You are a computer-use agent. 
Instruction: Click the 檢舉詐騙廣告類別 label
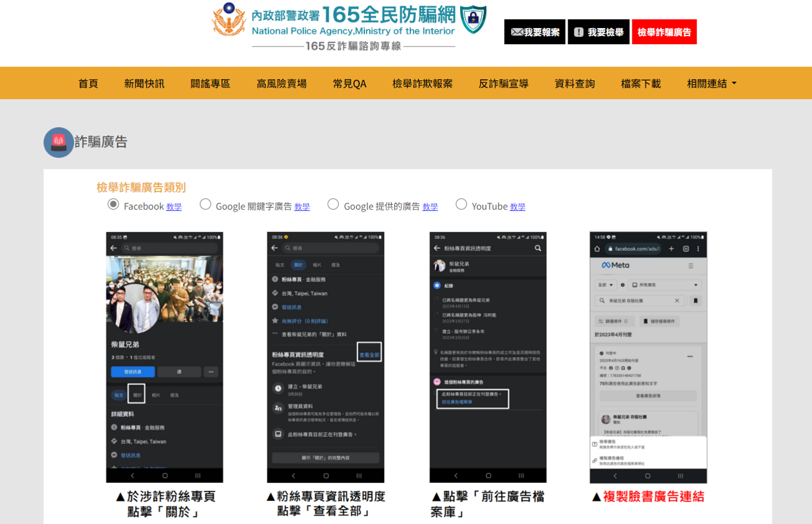coord(141,187)
